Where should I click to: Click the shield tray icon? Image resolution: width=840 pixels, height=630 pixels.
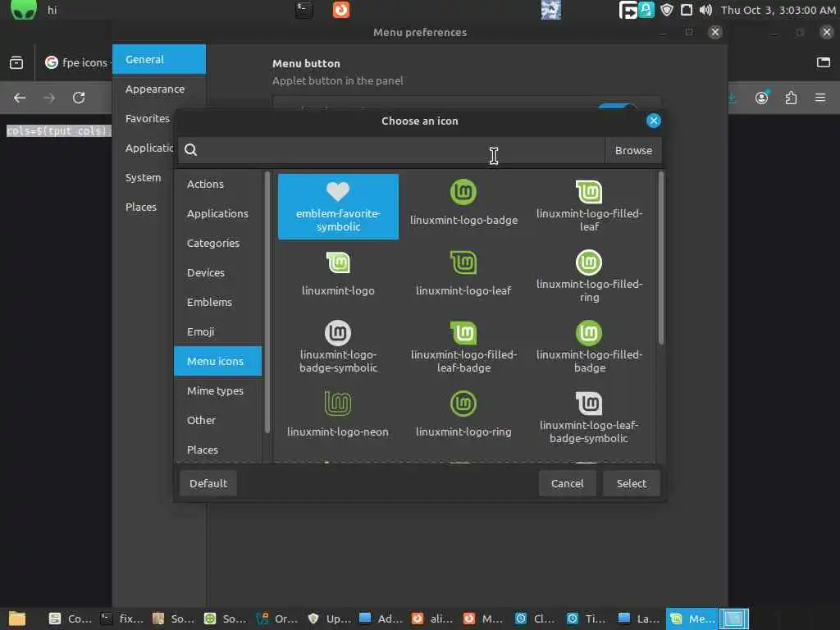(666, 10)
